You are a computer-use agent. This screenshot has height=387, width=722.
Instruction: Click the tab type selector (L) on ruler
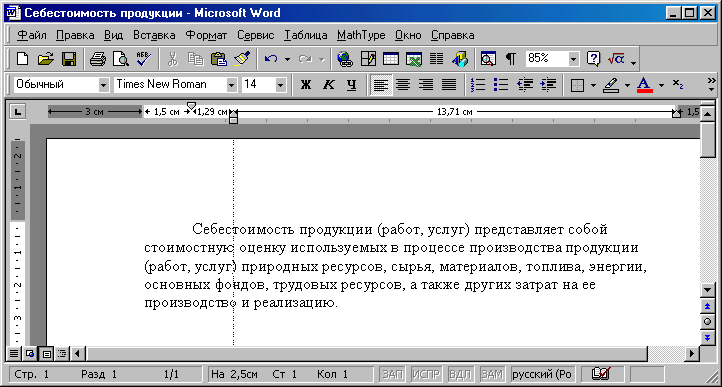[18, 111]
